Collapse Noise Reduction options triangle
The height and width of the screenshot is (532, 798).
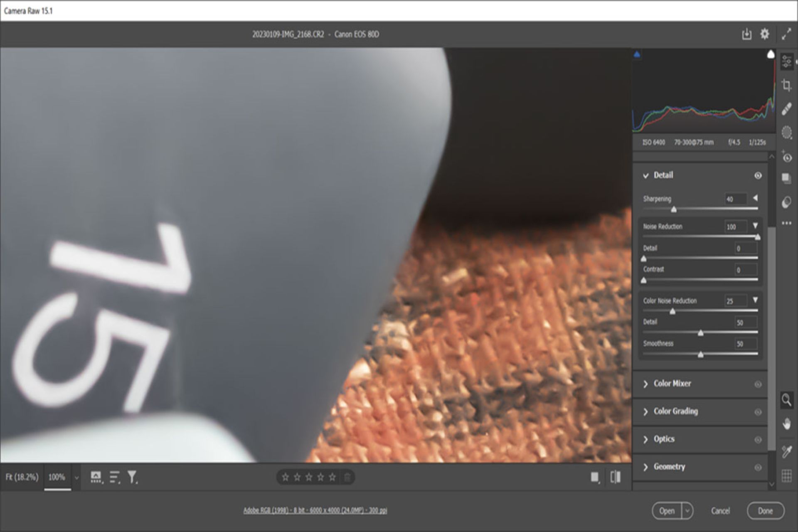point(755,226)
